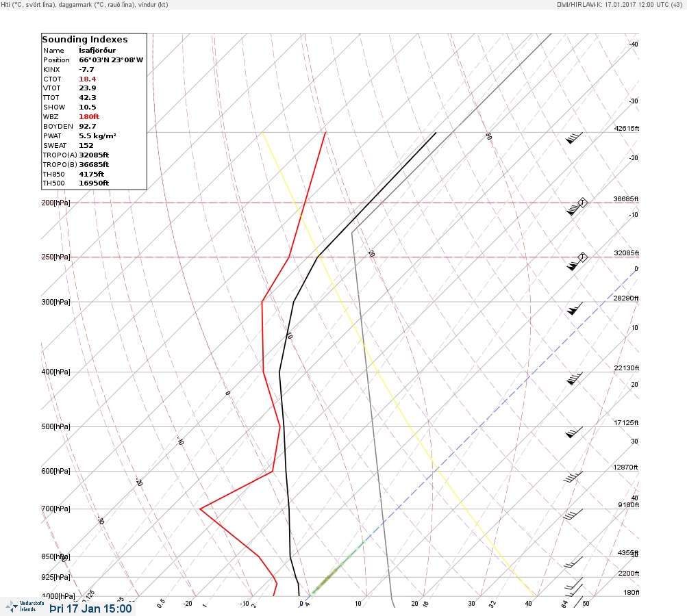
Task: Click the 9160ft altitude label
Action: [628, 505]
